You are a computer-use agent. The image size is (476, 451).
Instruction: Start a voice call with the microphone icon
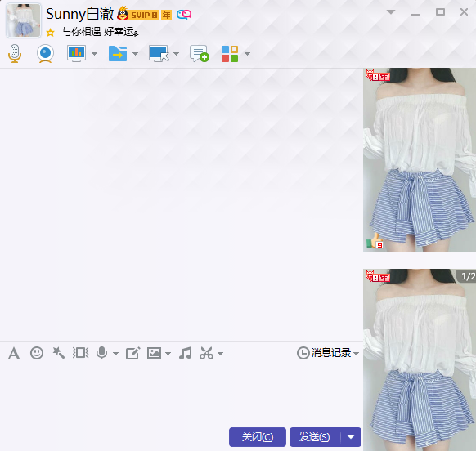click(x=15, y=54)
